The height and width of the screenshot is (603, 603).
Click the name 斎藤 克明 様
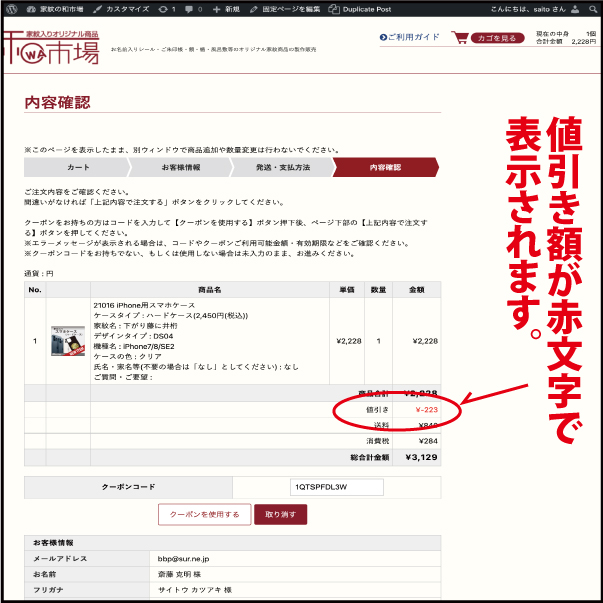(179, 575)
